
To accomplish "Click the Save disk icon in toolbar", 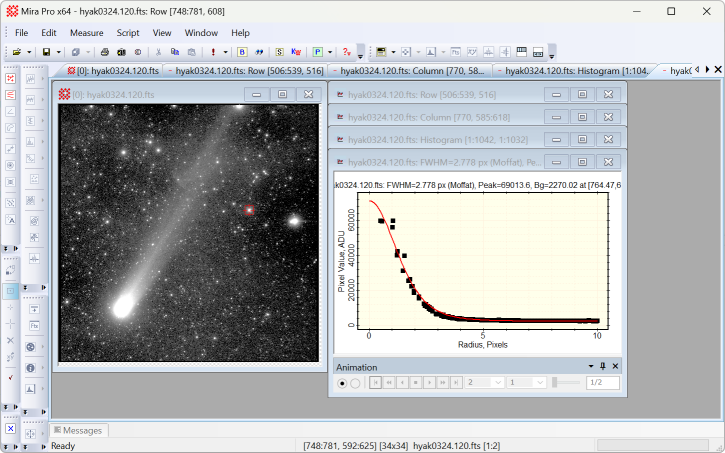I will pos(46,51).
